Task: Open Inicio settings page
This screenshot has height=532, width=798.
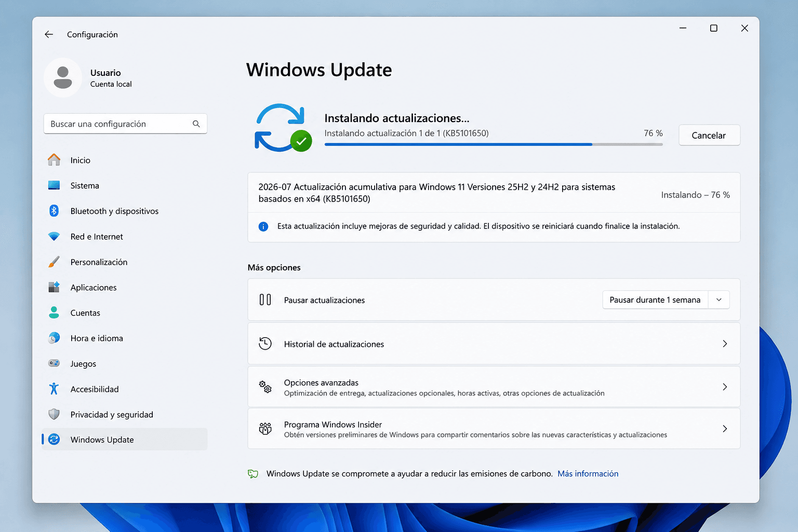Action: coord(125,160)
